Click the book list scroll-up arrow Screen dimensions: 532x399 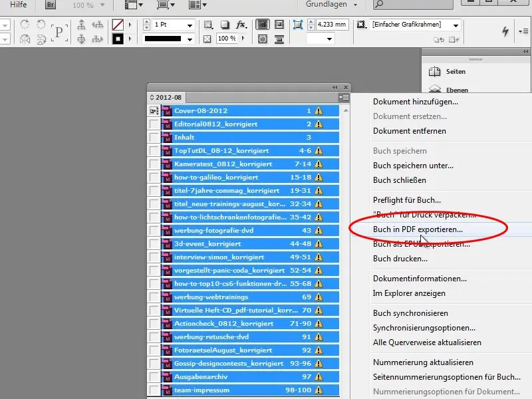pyautogui.click(x=346, y=110)
